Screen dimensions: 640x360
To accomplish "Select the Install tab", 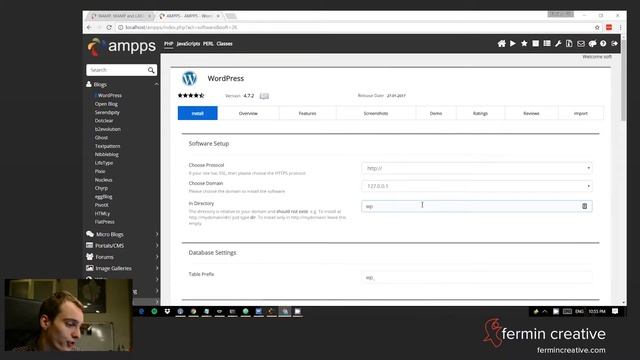I will pyautogui.click(x=198, y=113).
